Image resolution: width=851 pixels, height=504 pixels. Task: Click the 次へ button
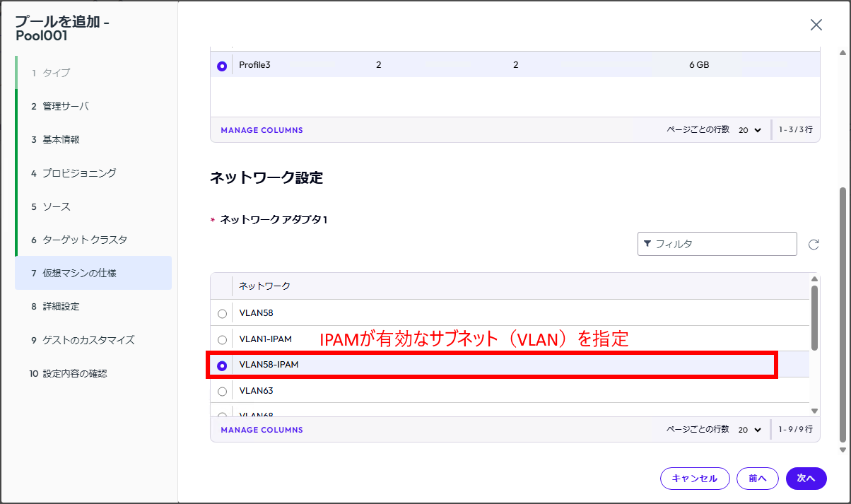click(806, 479)
